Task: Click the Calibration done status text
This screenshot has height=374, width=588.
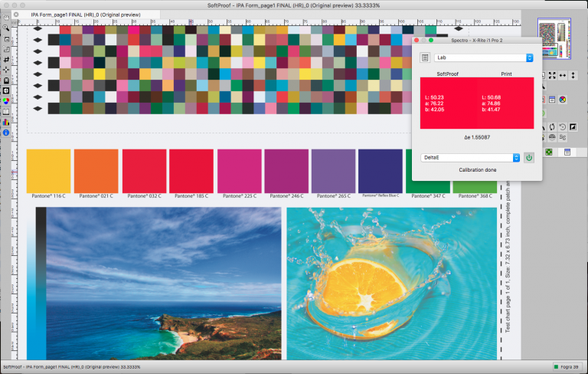Action: [478, 169]
